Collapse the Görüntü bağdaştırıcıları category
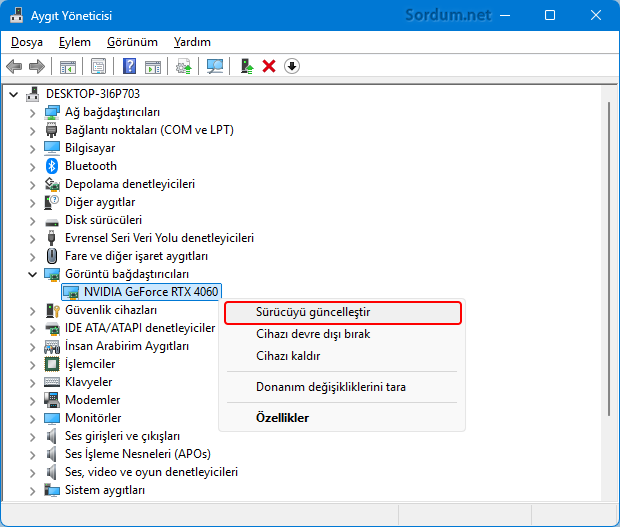 point(33,274)
